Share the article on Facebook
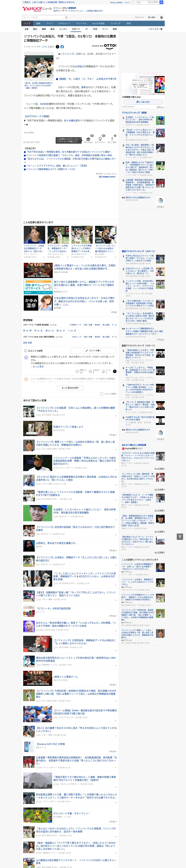The width and height of the screenshot is (186, 868). pos(62,47)
